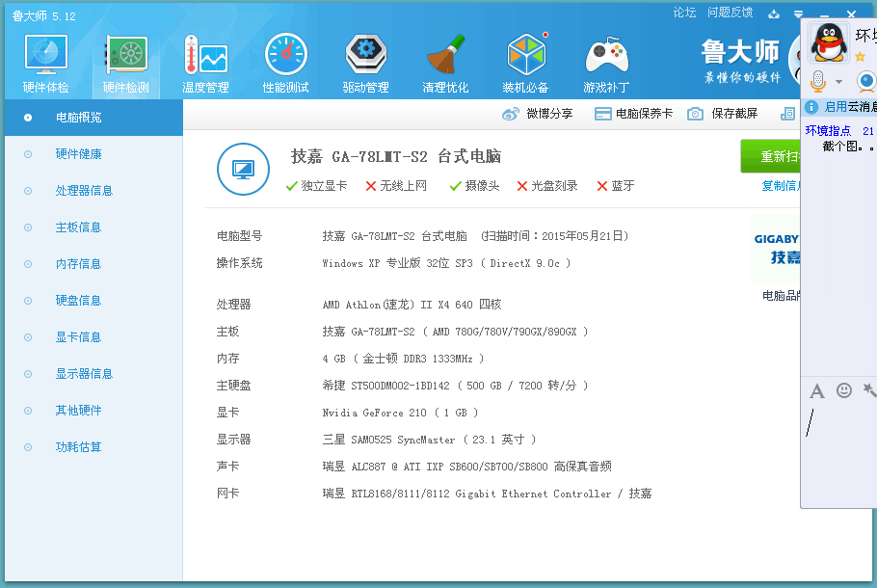This screenshot has height=588, width=877.
Task: Launch the 性能测试 gauge tool
Action: [286, 64]
